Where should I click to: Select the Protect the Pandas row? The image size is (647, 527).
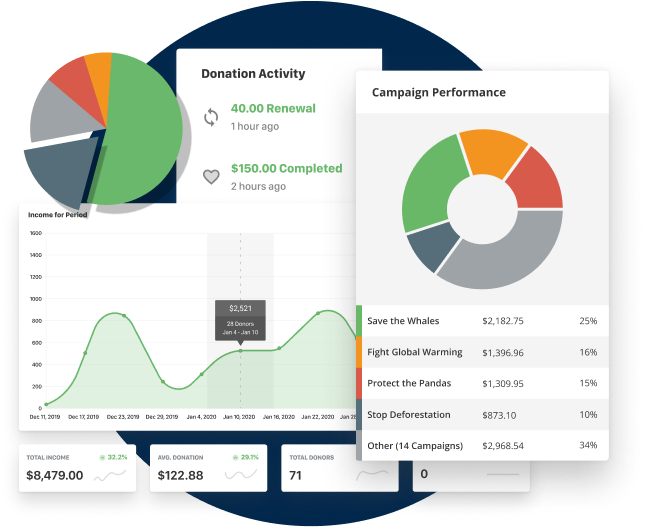pos(483,383)
